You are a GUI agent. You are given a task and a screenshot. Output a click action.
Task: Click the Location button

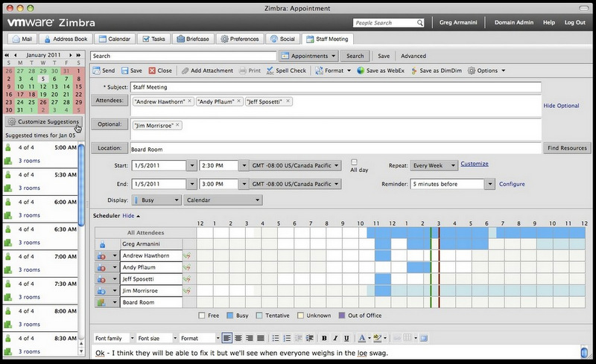click(x=110, y=148)
